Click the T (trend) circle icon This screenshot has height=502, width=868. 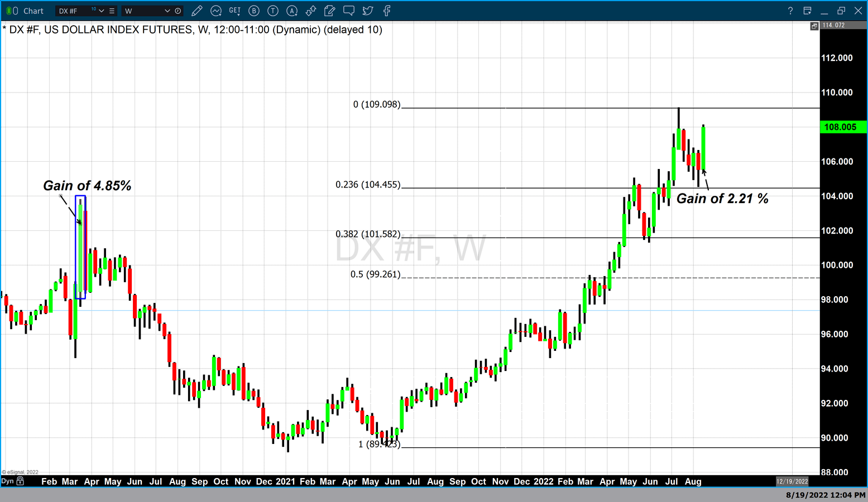coord(273,11)
